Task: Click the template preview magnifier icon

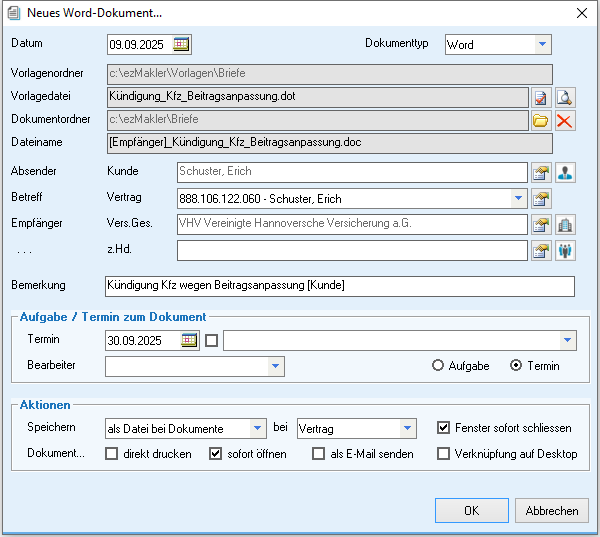Action: pos(566,97)
